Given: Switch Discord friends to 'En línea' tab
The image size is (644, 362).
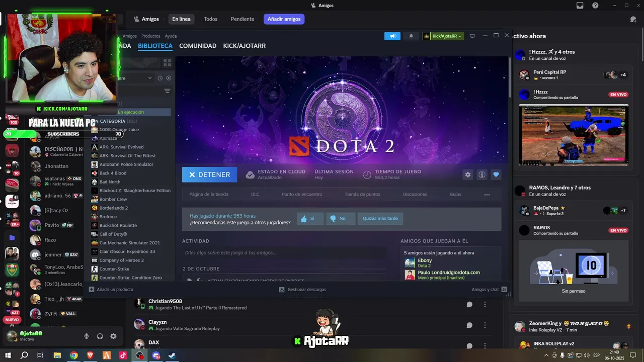Looking at the screenshot, I should 181,19.
